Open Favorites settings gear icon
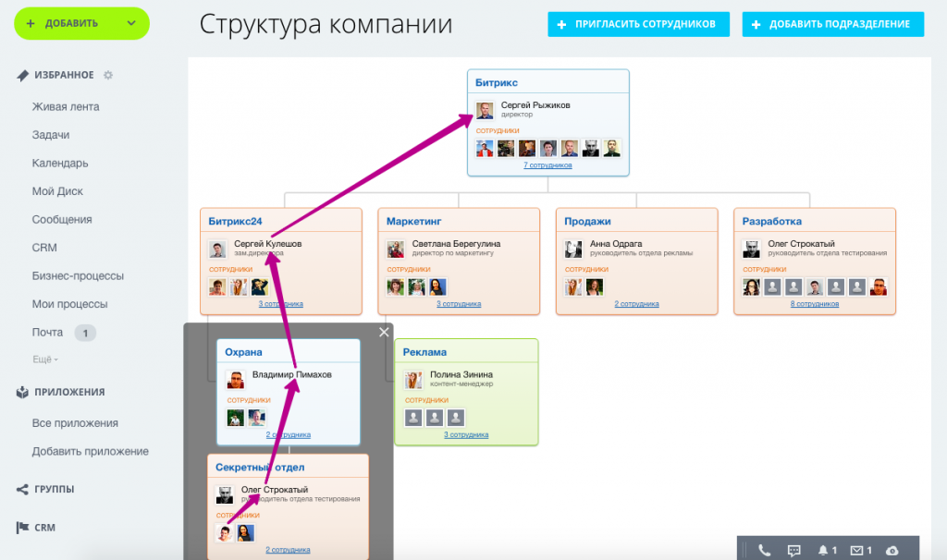 click(x=108, y=75)
